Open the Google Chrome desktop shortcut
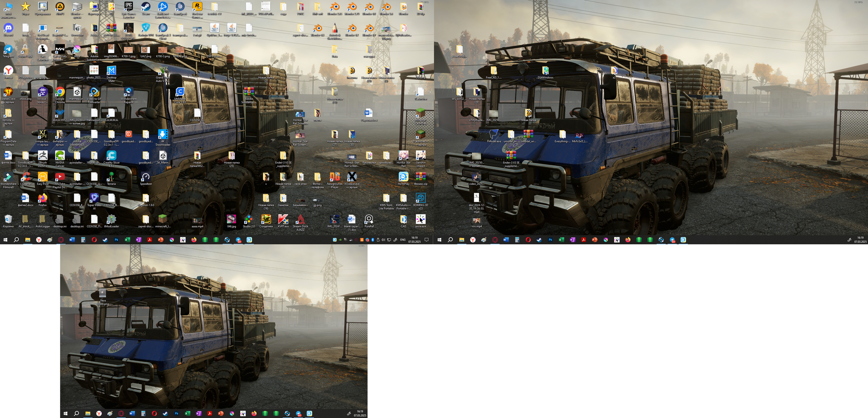The image size is (868, 418). tap(60, 95)
